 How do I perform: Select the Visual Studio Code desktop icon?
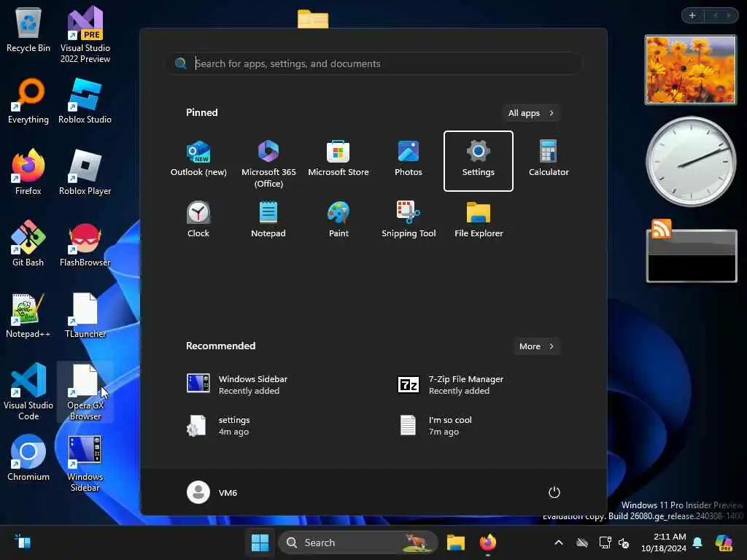click(x=28, y=392)
